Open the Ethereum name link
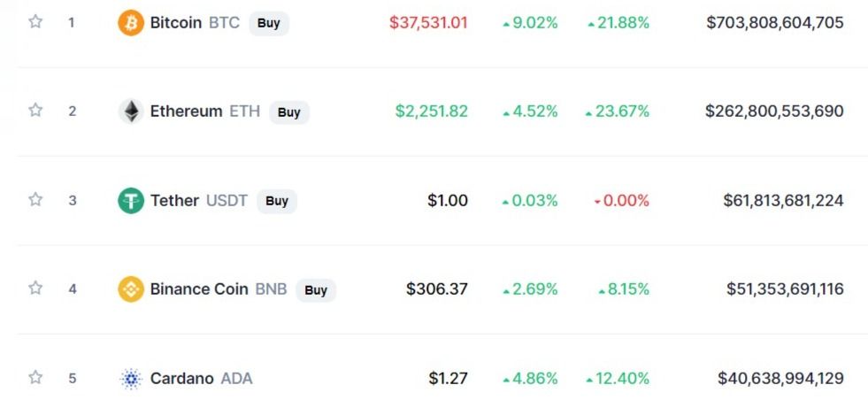This screenshot has height=408, width=868. pyautogui.click(x=186, y=112)
